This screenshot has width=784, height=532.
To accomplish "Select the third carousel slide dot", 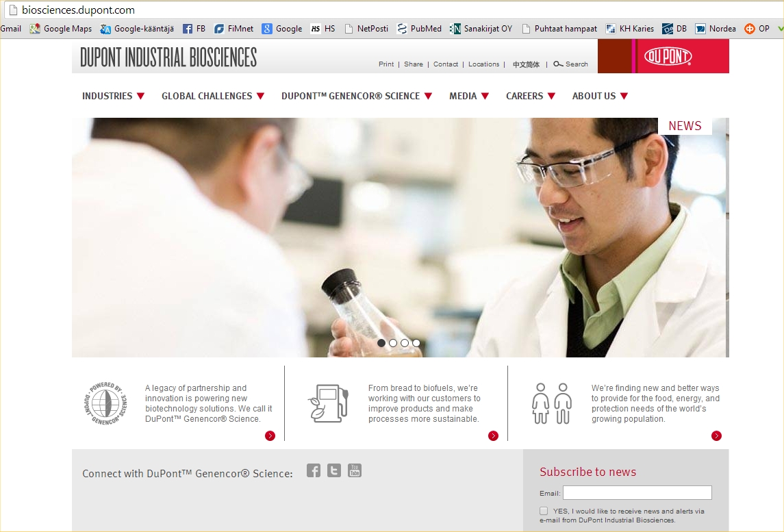I will click(405, 343).
